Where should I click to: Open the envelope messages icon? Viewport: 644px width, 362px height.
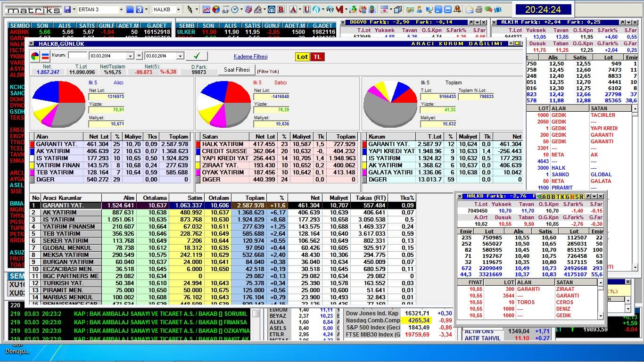(470, 9)
